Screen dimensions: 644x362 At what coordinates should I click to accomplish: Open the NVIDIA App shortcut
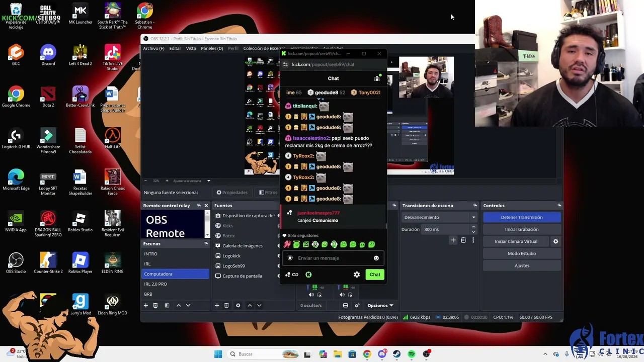tap(16, 222)
